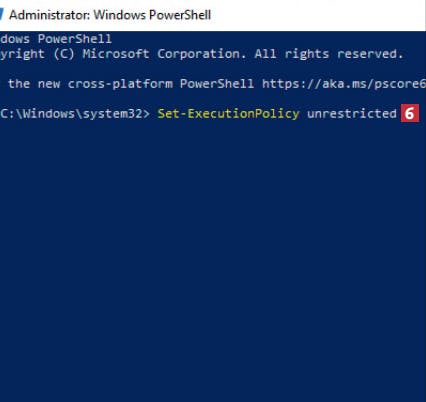The height and width of the screenshot is (402, 426).
Task: Click the word Microsoft in the copyright line
Action: (x=116, y=54)
